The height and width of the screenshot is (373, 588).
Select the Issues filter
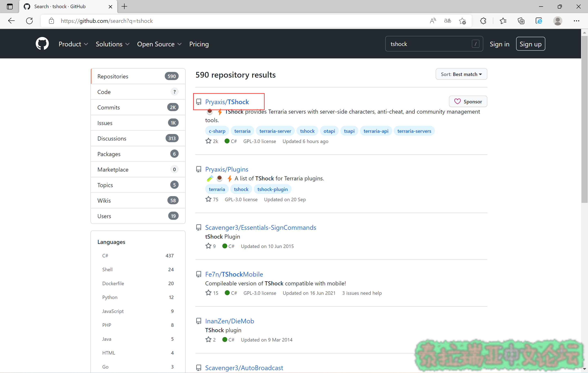[x=138, y=123]
